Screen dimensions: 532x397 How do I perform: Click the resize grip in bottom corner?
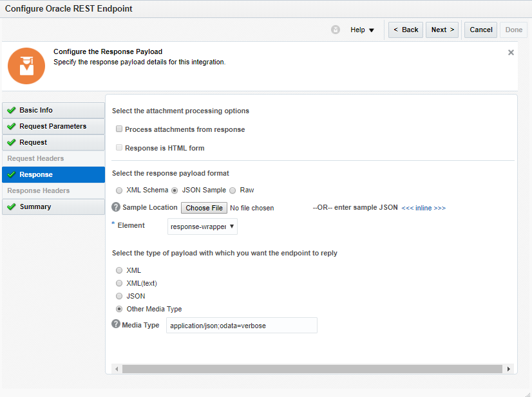pos(527,392)
